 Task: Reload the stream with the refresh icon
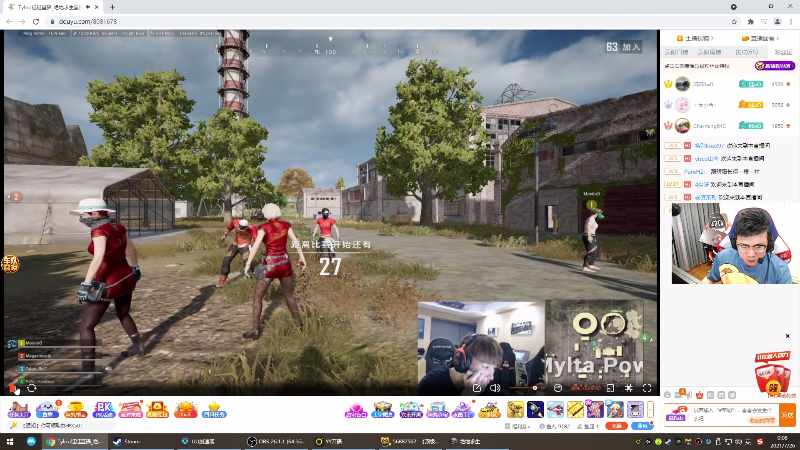pyautogui.click(x=32, y=388)
